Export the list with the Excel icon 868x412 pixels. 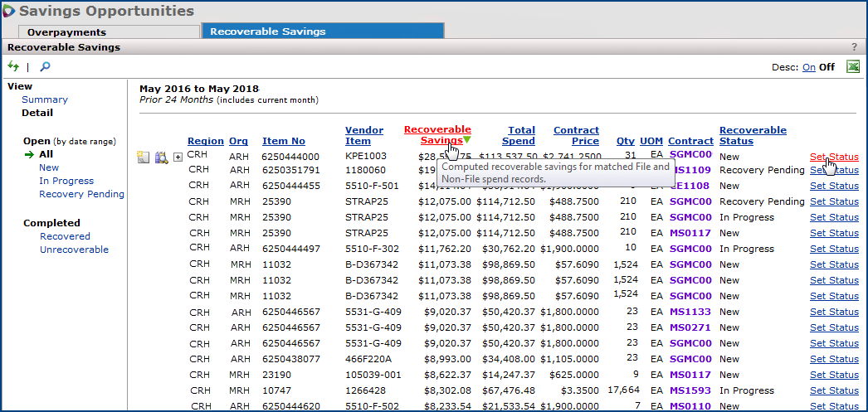[x=852, y=67]
